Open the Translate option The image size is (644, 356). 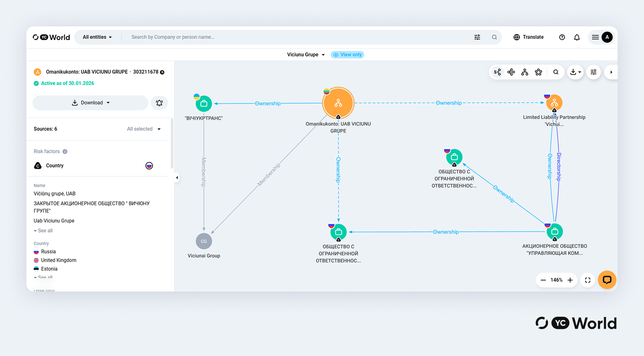click(x=529, y=37)
